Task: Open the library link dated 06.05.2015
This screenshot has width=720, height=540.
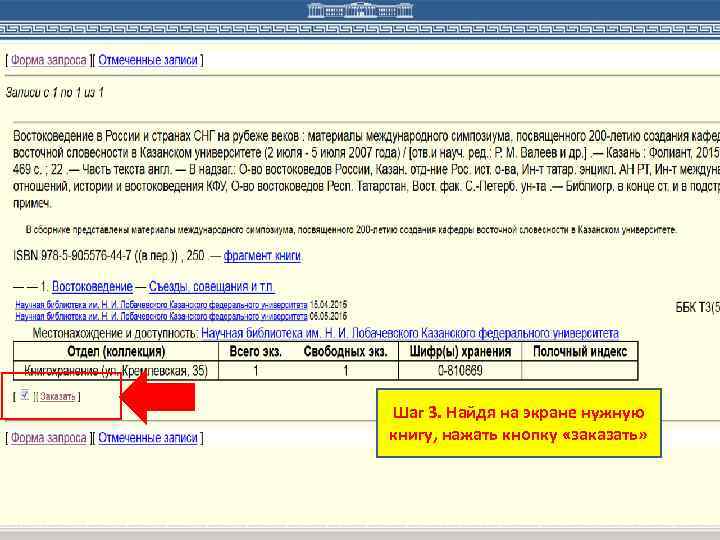Action: coord(161,316)
